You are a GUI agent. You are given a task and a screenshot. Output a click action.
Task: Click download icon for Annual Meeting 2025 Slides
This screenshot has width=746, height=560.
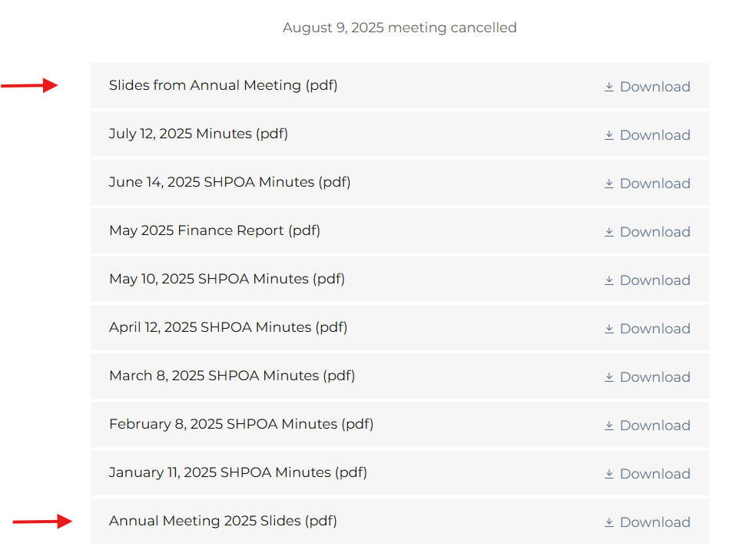tap(609, 522)
